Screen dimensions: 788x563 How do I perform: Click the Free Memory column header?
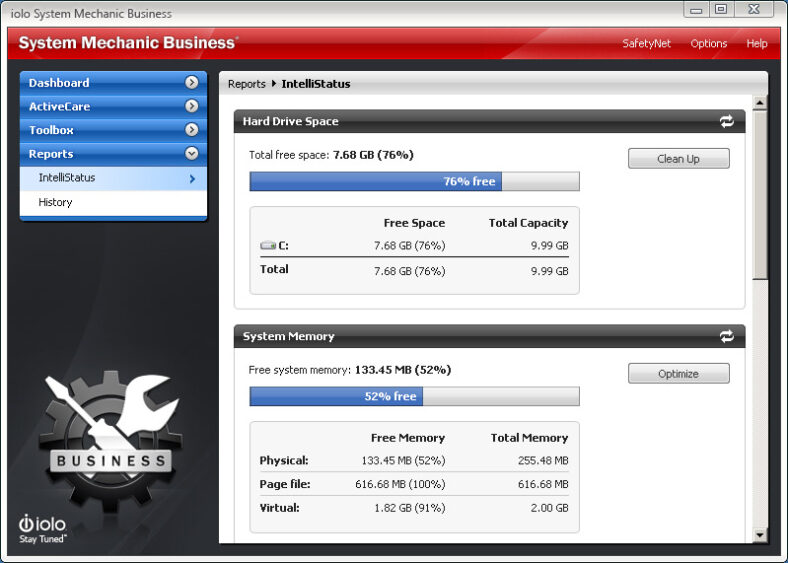[408, 438]
